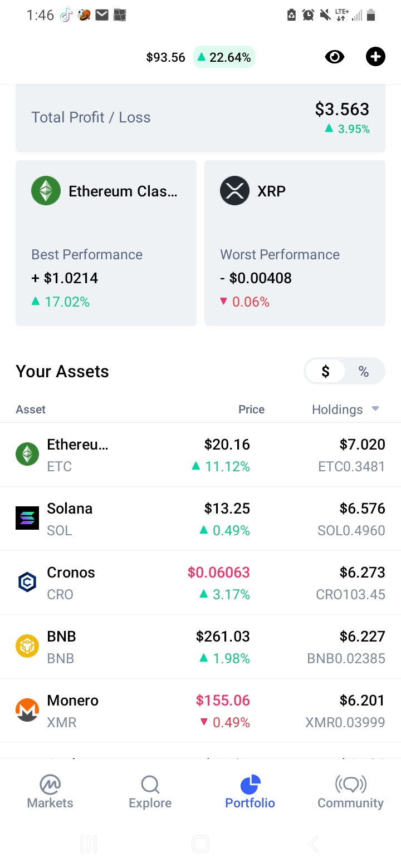Switch asset display to percent mode
This screenshot has height=868, width=401.
(364, 372)
